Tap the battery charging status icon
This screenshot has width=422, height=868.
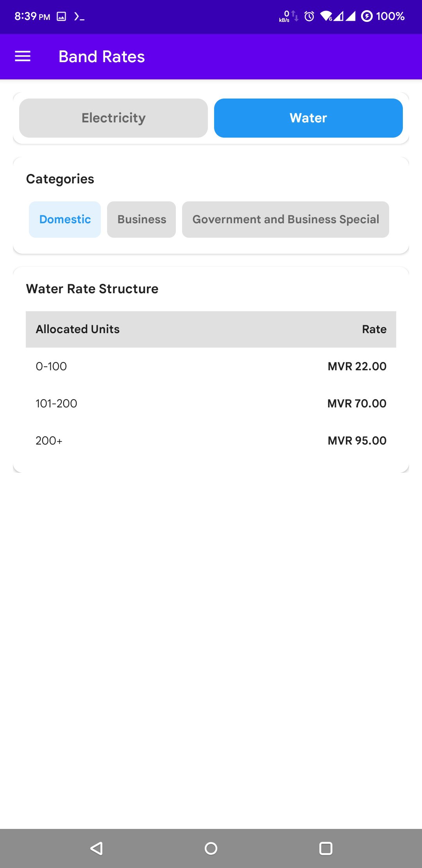pos(367,16)
